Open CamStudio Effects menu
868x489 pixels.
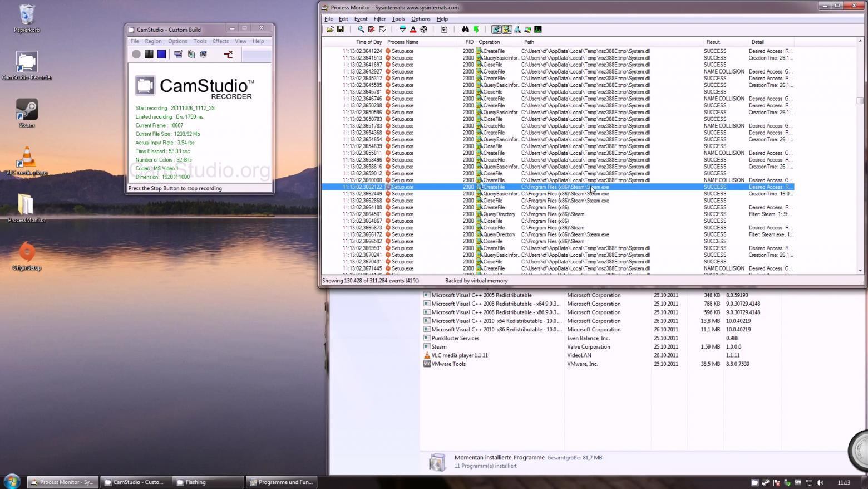pyautogui.click(x=220, y=41)
